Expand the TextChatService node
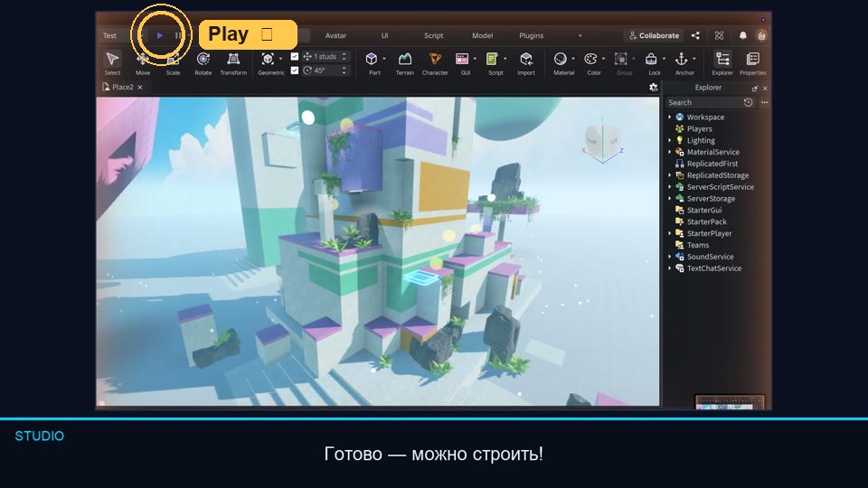The image size is (868, 488). (670, 268)
